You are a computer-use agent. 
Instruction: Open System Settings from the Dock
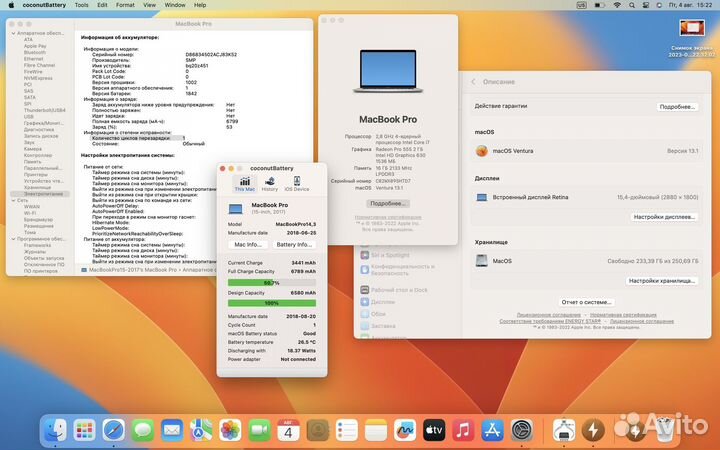click(x=522, y=430)
